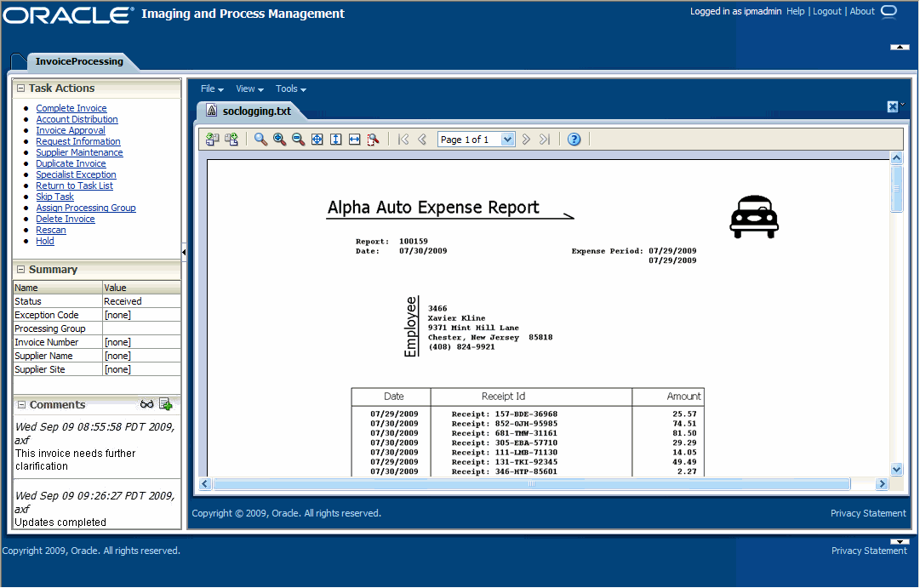Screen dimensions: 920x588
Task: Go to the next page
Action: click(x=526, y=139)
